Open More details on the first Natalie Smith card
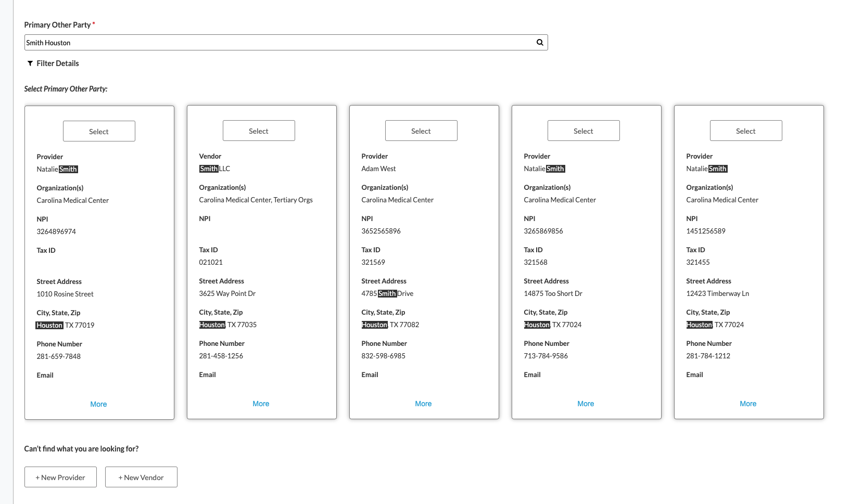This screenshot has width=850, height=504. [x=98, y=404]
